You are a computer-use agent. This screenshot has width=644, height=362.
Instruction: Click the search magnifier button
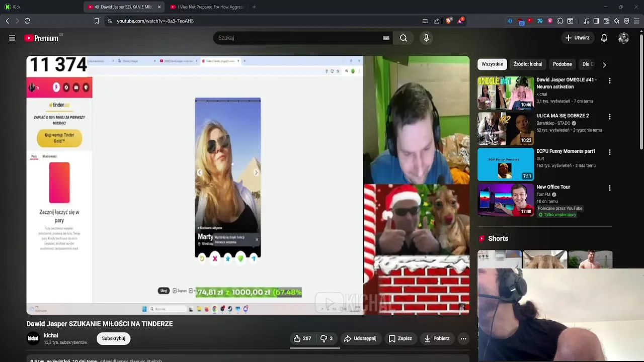click(404, 38)
